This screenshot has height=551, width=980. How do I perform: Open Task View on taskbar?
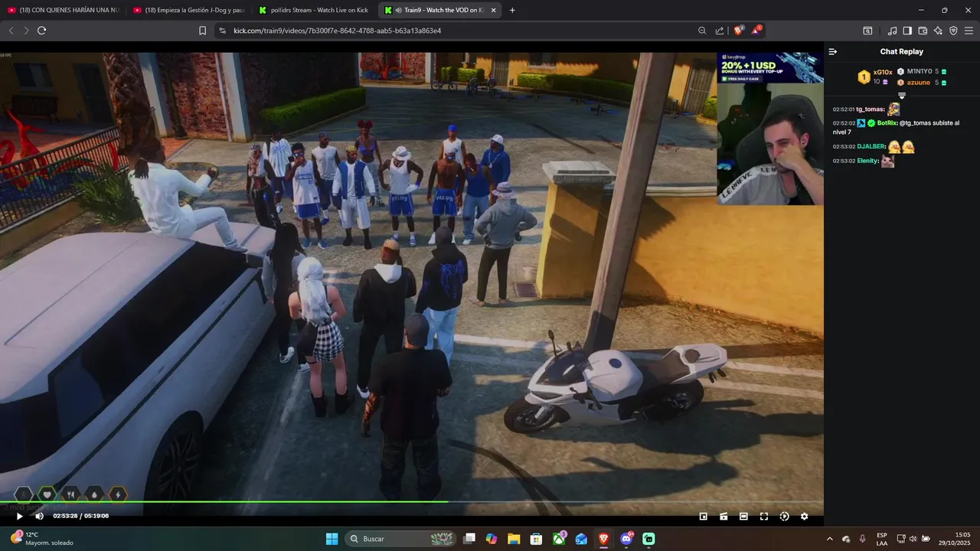click(x=470, y=539)
